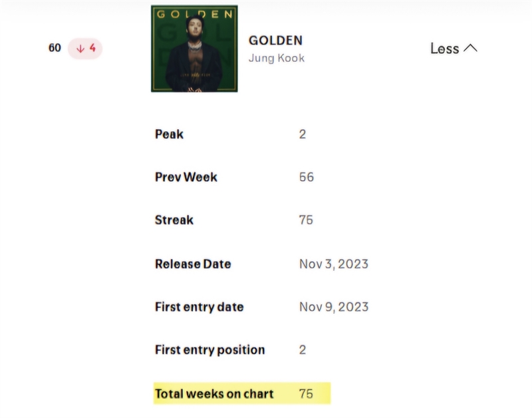This screenshot has width=532, height=418.
Task: Open the Jung Kook artist link
Action: [277, 58]
